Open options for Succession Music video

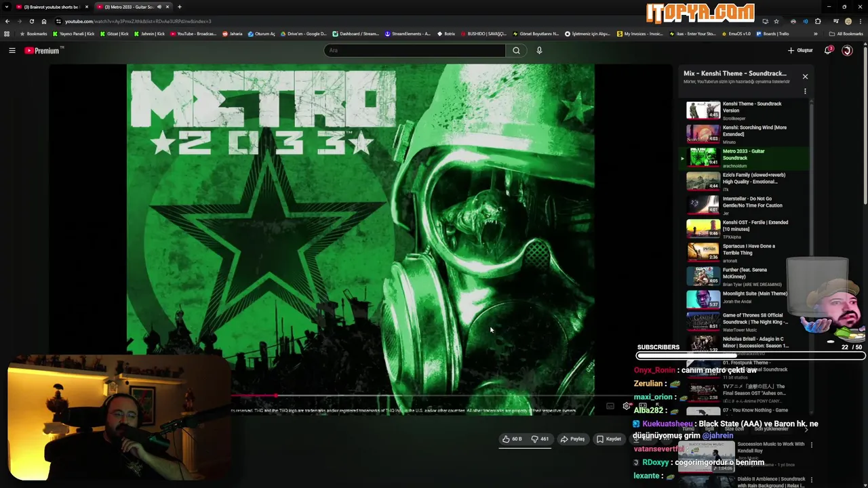click(811, 445)
